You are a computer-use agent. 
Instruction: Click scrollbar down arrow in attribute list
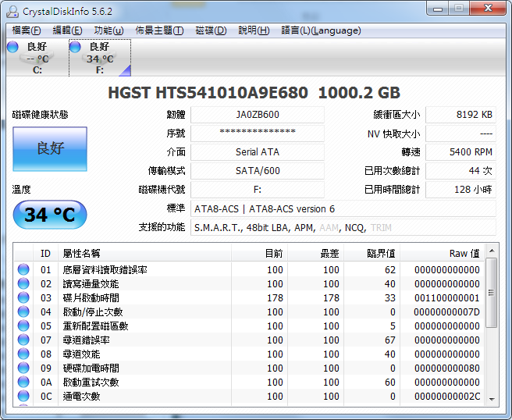(491, 399)
